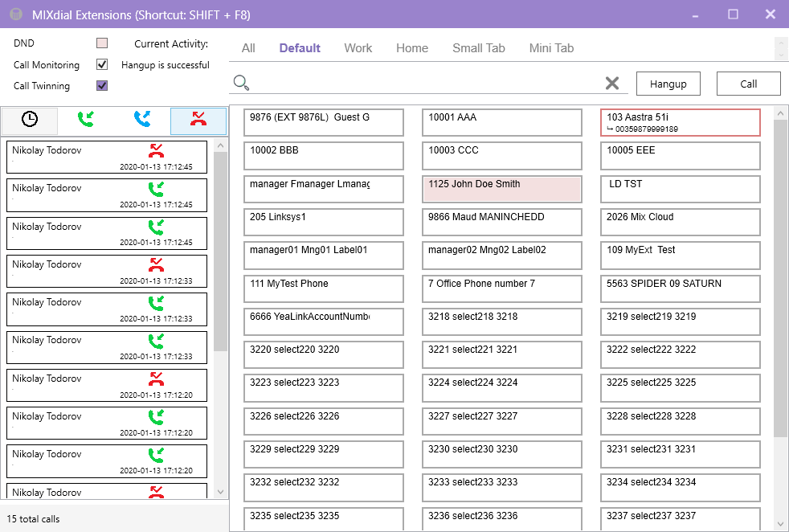Click the search input field

(x=427, y=83)
